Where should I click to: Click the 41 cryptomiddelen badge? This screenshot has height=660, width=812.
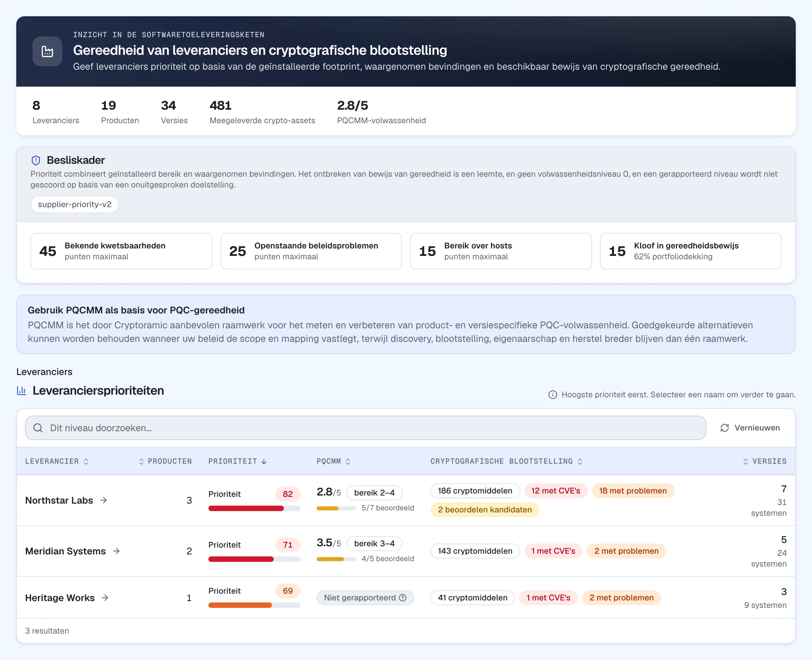tap(472, 598)
